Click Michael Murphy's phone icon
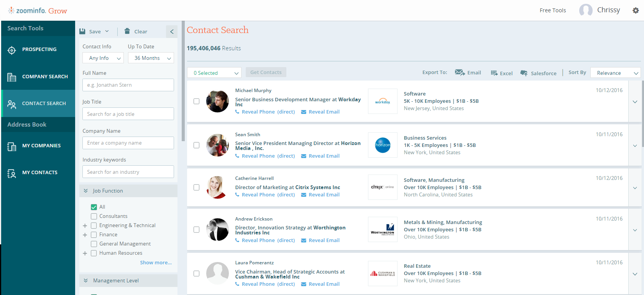The image size is (644, 295). coord(237,112)
